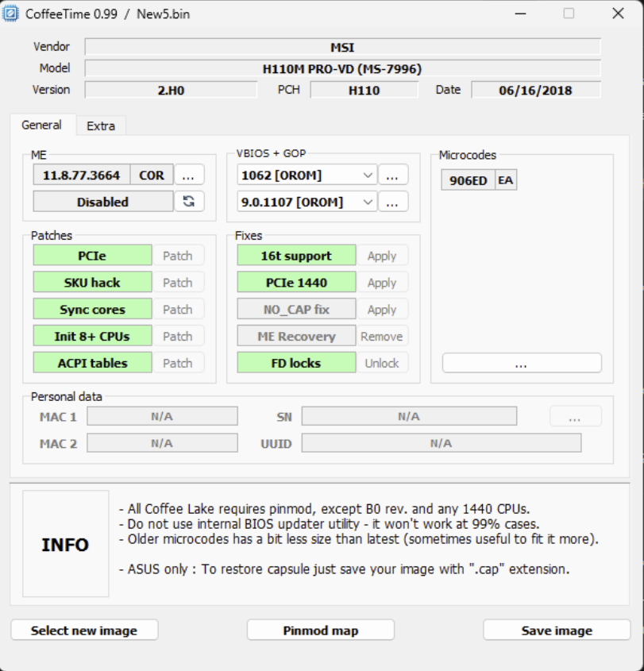Click the green 16t support indicator

(296, 256)
